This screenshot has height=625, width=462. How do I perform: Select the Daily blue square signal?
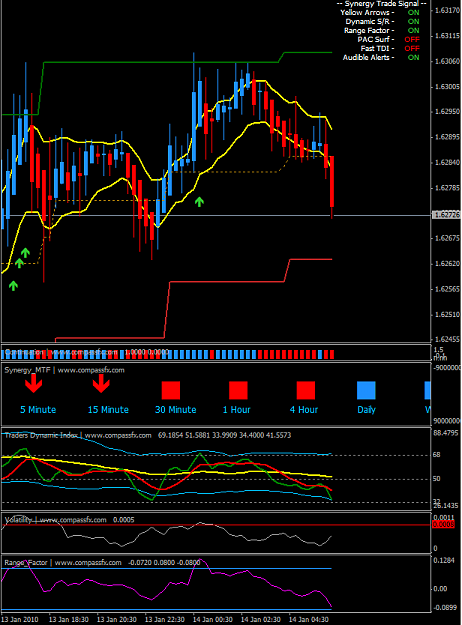[366, 390]
